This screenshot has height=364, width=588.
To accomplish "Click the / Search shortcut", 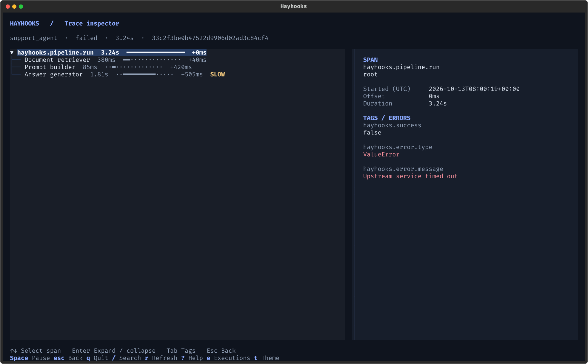I will [126, 358].
